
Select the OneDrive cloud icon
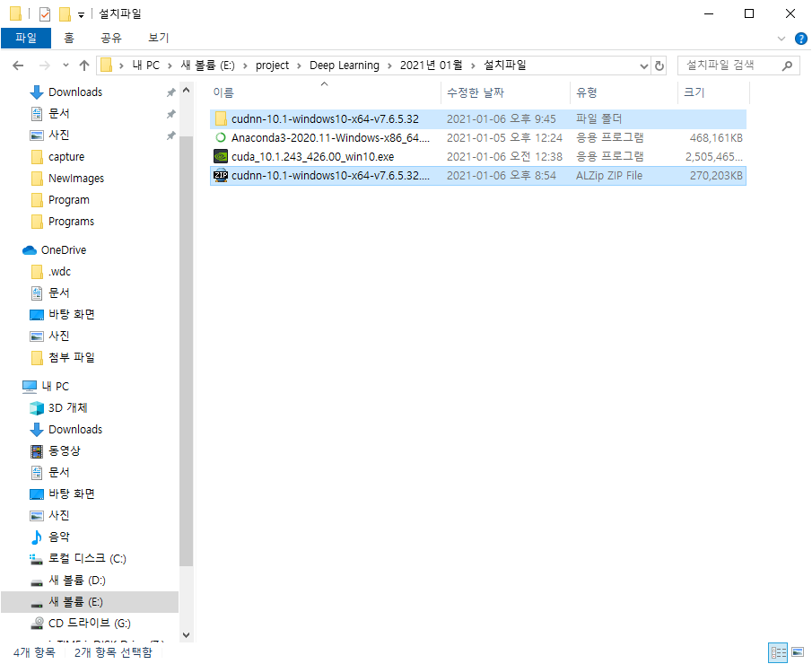(30, 250)
